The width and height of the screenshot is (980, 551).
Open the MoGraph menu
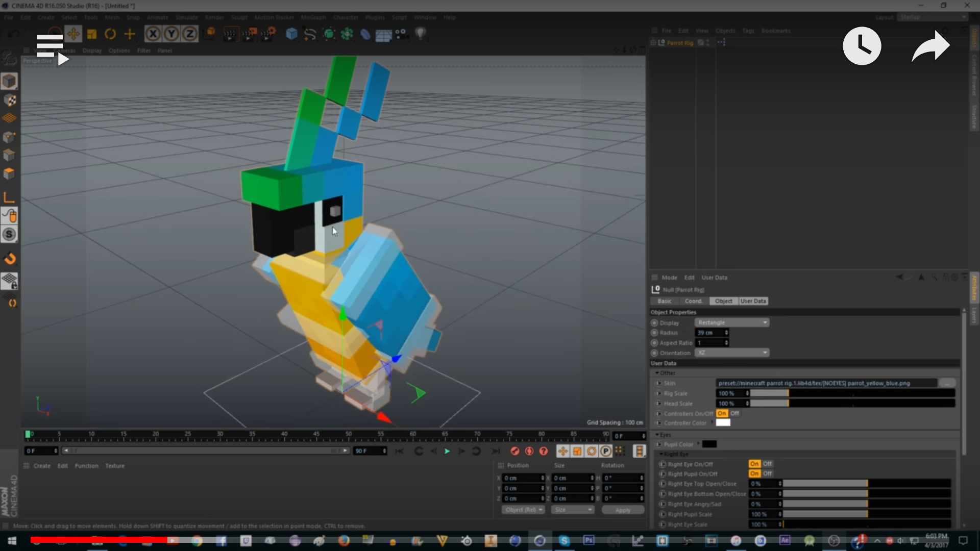[x=313, y=17]
